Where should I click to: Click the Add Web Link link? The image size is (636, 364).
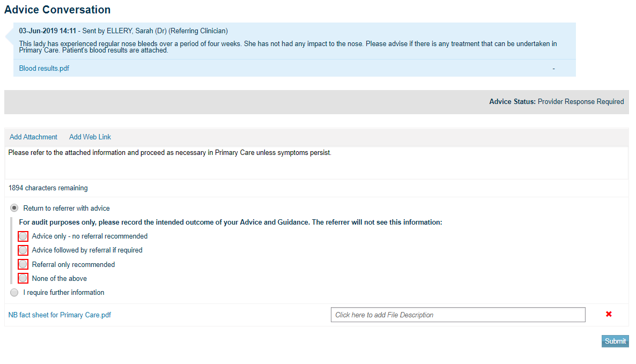[90, 137]
